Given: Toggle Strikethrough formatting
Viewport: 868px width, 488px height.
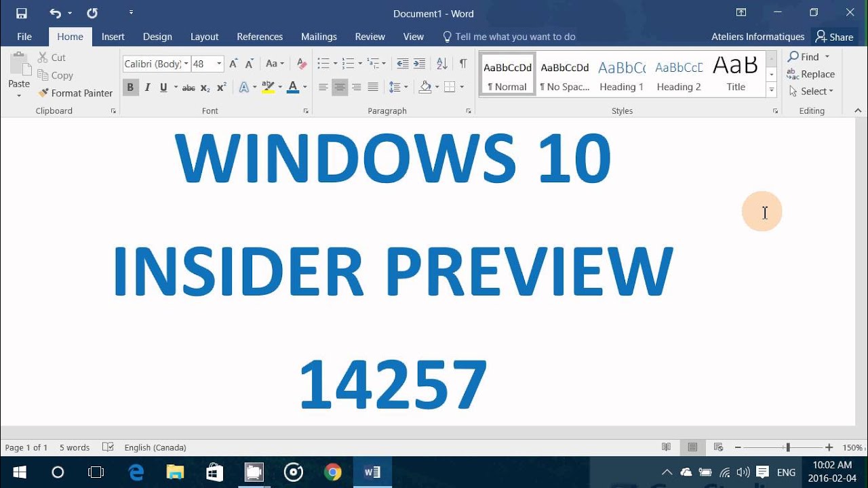Looking at the screenshot, I should tap(189, 87).
